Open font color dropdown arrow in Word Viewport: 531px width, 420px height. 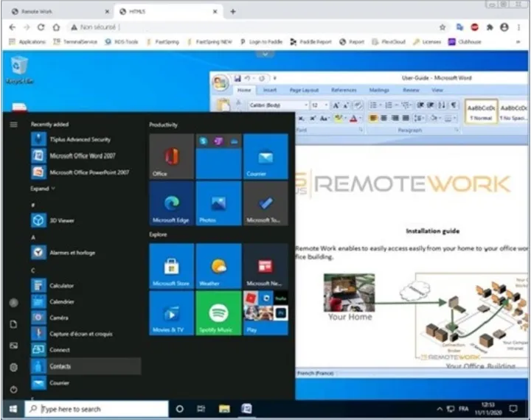tap(361, 118)
